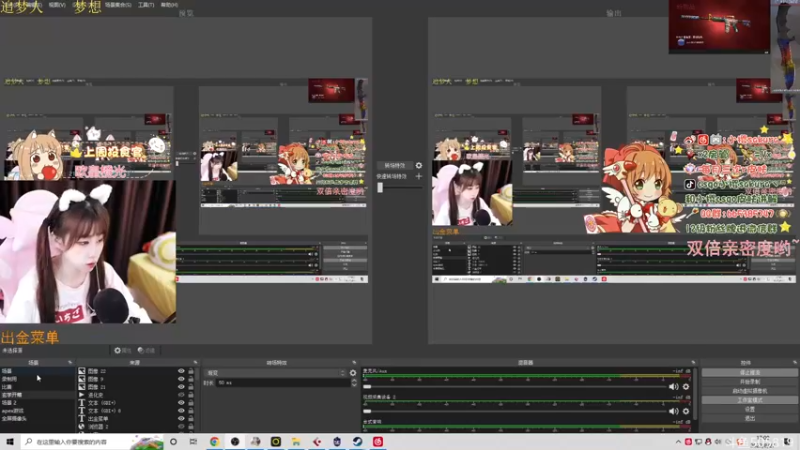
Task: Open the 场景集合(S) menu
Action: 118,5
